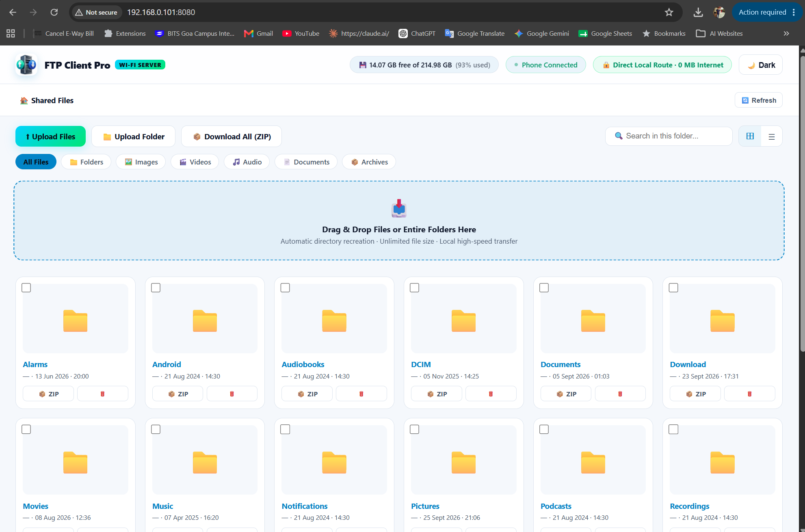Download All as ZIP

(x=232, y=136)
